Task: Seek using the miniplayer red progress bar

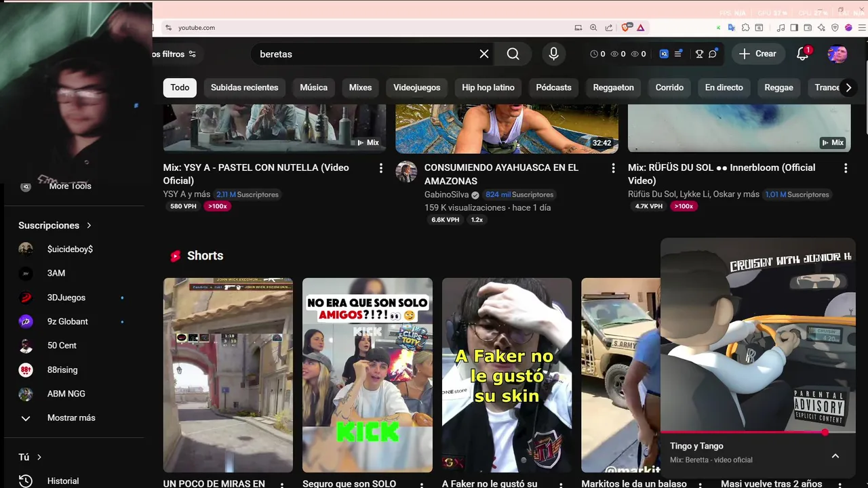Action: point(757,432)
